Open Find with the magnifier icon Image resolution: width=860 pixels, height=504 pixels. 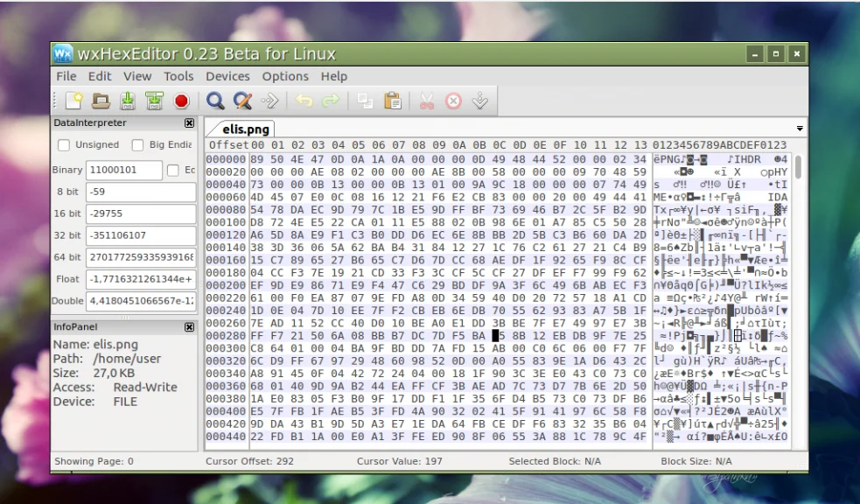[x=215, y=101]
